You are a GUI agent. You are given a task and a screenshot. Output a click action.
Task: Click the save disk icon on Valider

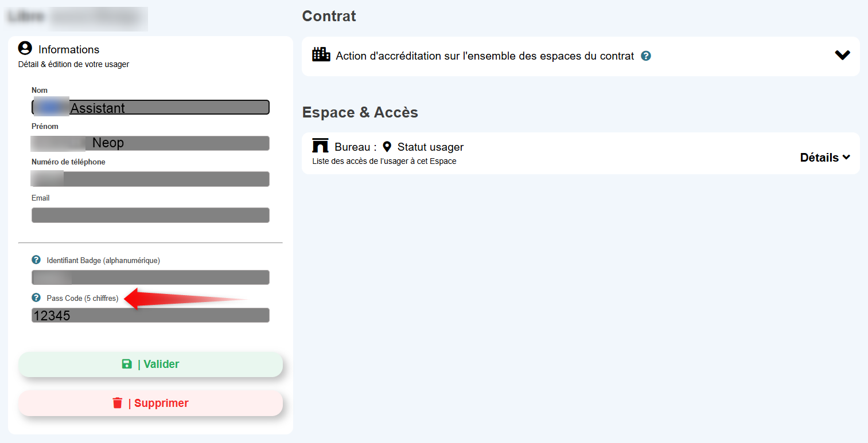127,364
